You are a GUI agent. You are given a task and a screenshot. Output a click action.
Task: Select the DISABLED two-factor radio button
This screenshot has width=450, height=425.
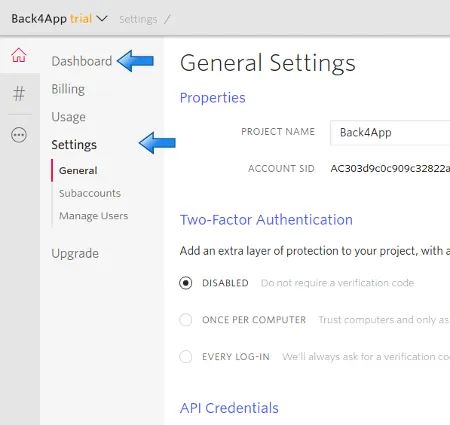click(x=185, y=283)
